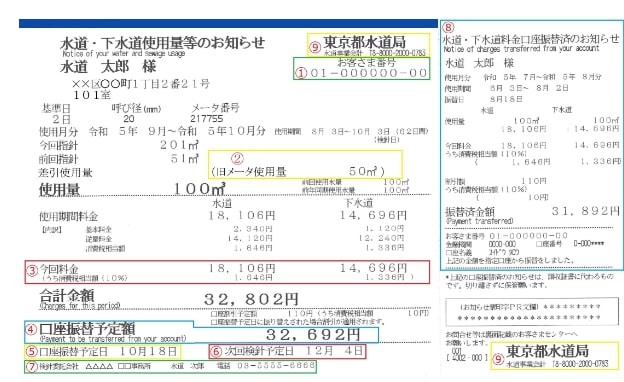Select the water basic charge 2,340円
This screenshot has width=624, height=382.
[253, 229]
